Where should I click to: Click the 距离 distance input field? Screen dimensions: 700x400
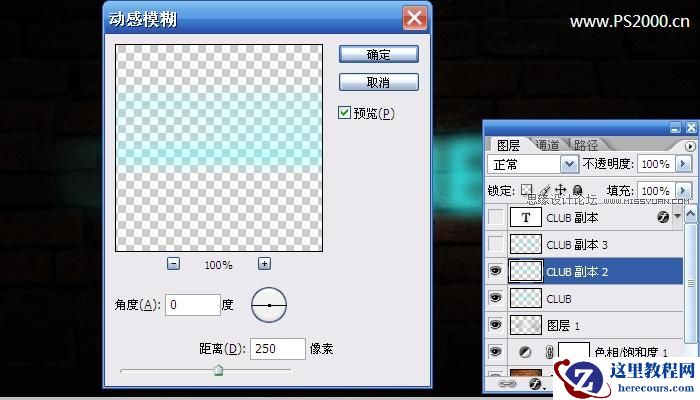[x=278, y=349]
